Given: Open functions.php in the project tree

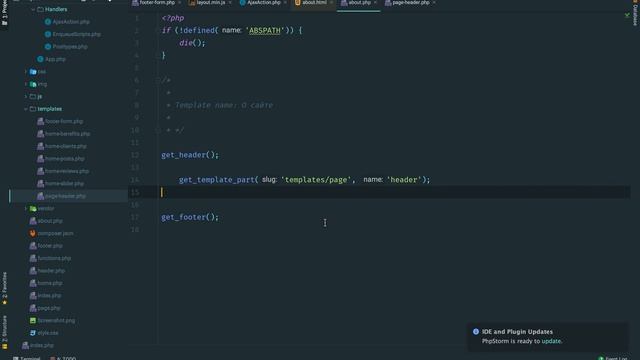Looking at the screenshot, I should [x=54, y=258].
